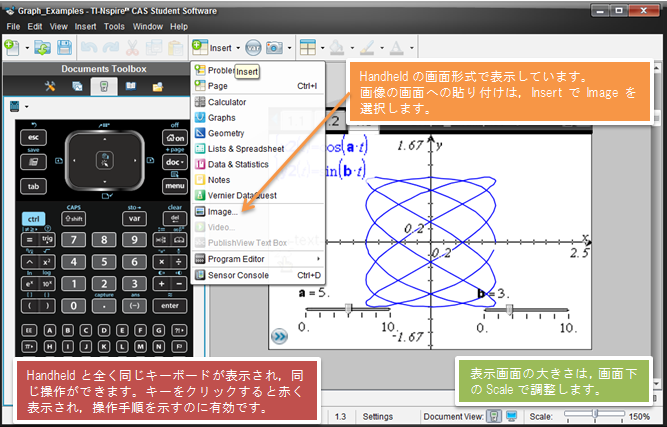Screen dimensions: 667x427
Task: Click the Fill Color bucket icon
Action: pos(337,48)
